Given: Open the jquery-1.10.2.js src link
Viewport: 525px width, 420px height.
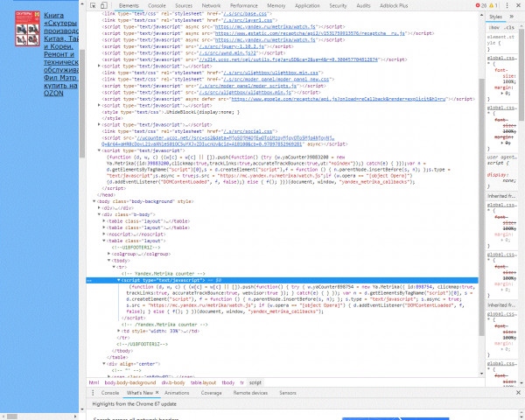Looking at the screenshot, I should [x=232, y=46].
